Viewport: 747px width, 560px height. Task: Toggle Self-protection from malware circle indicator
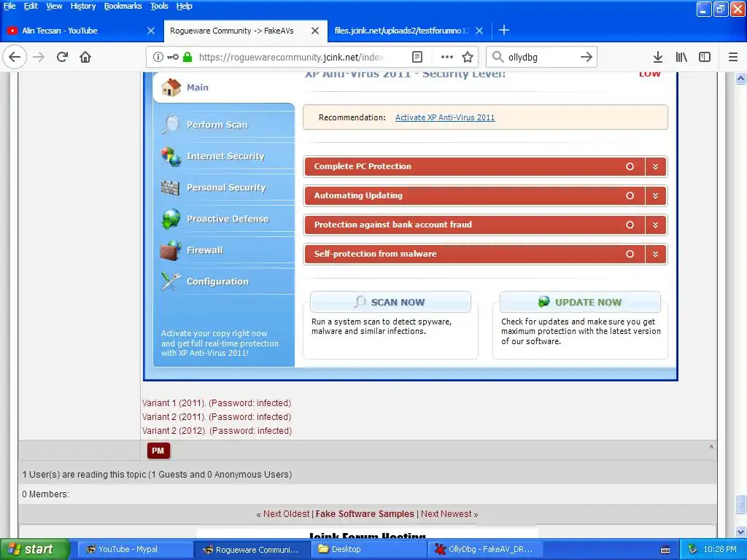(x=630, y=254)
